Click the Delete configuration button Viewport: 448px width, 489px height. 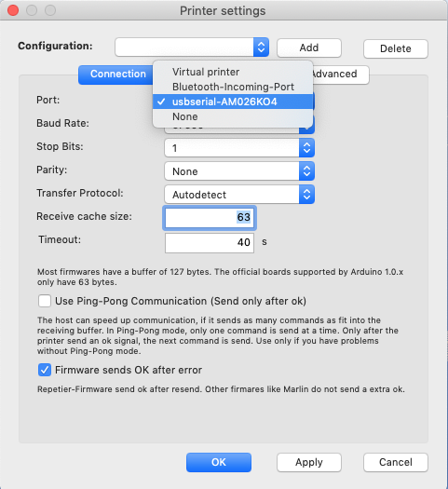pyautogui.click(x=395, y=48)
